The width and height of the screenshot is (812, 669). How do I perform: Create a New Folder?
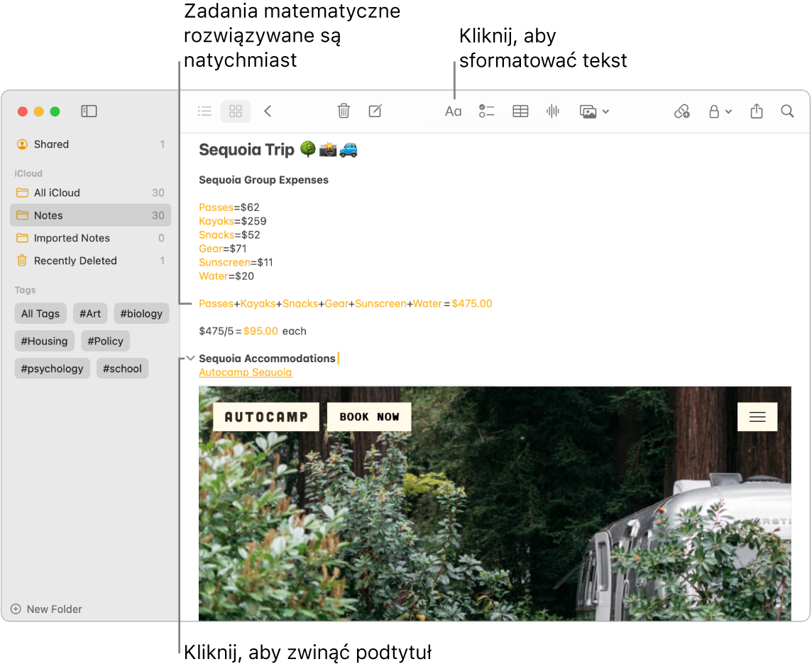47,609
